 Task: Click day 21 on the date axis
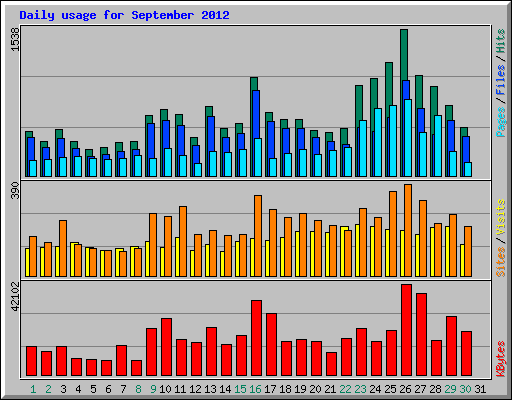coord(330,389)
